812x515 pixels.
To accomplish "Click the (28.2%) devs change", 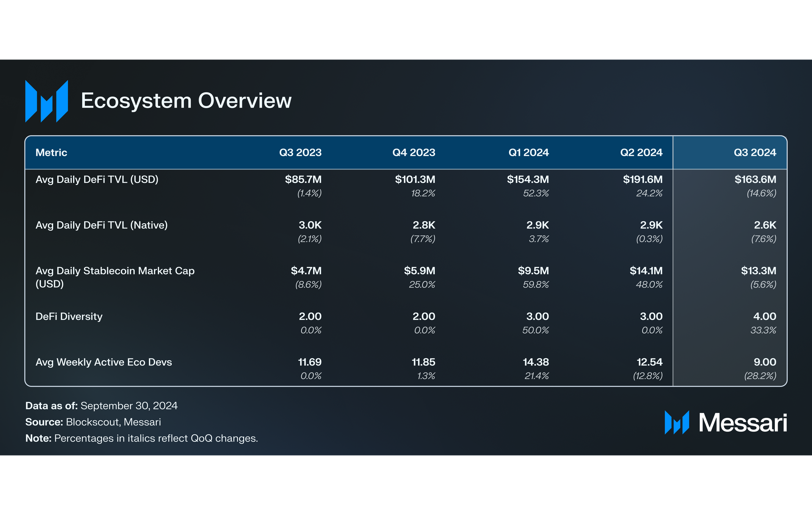I will 760,376.
